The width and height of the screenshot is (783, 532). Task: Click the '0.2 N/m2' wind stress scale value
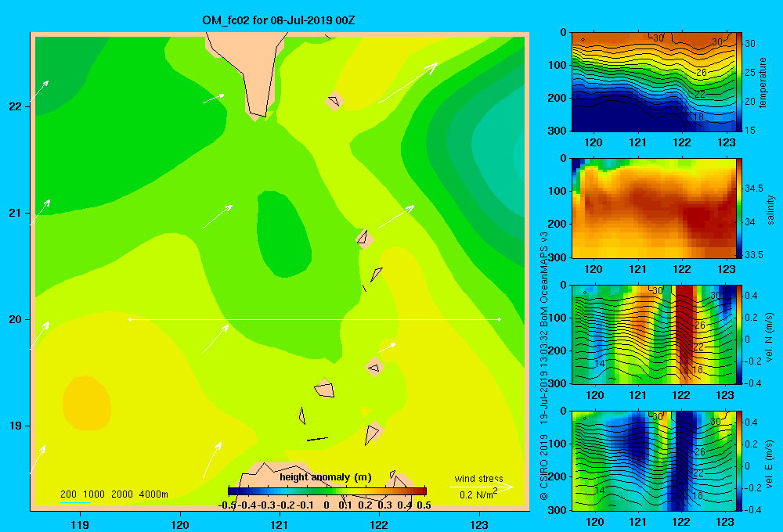click(x=478, y=494)
